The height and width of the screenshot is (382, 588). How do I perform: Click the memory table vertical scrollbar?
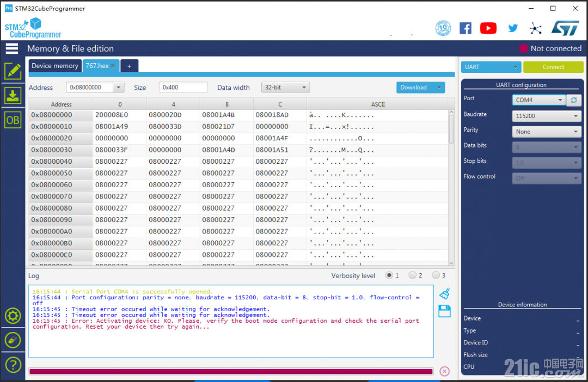[451, 129]
